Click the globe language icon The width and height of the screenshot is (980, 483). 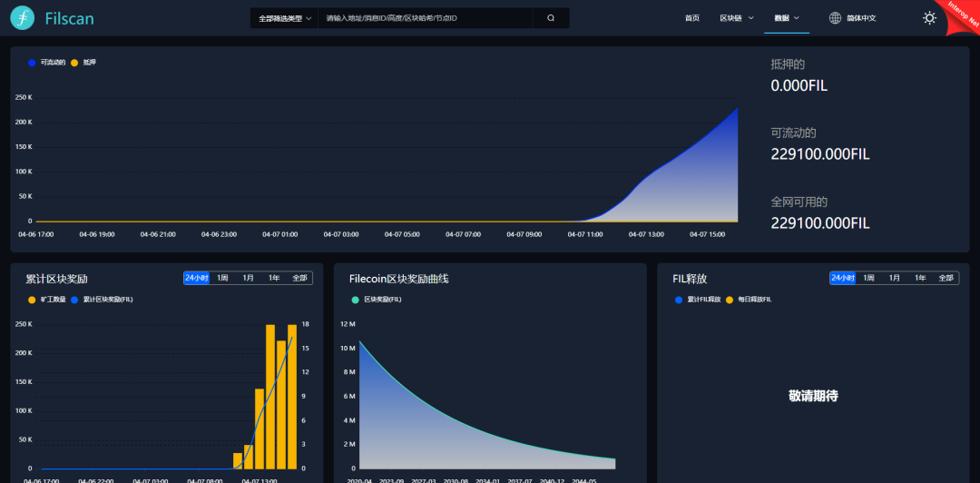pos(835,18)
